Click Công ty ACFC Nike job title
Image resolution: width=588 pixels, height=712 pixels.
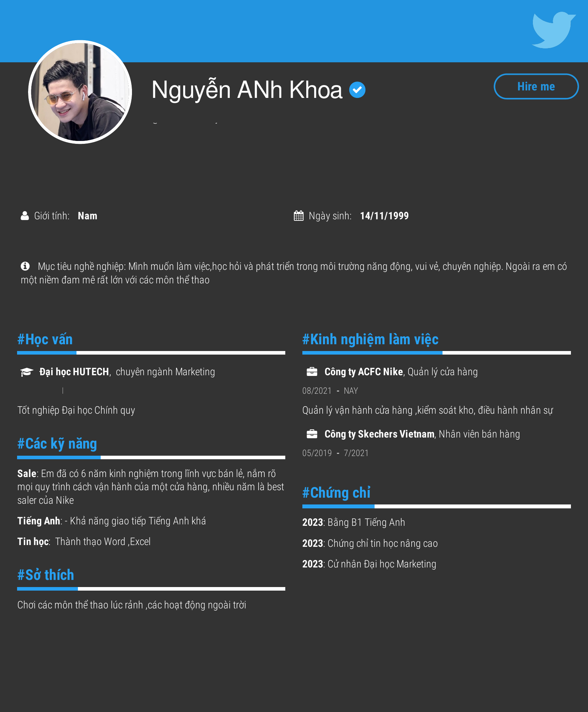364,372
